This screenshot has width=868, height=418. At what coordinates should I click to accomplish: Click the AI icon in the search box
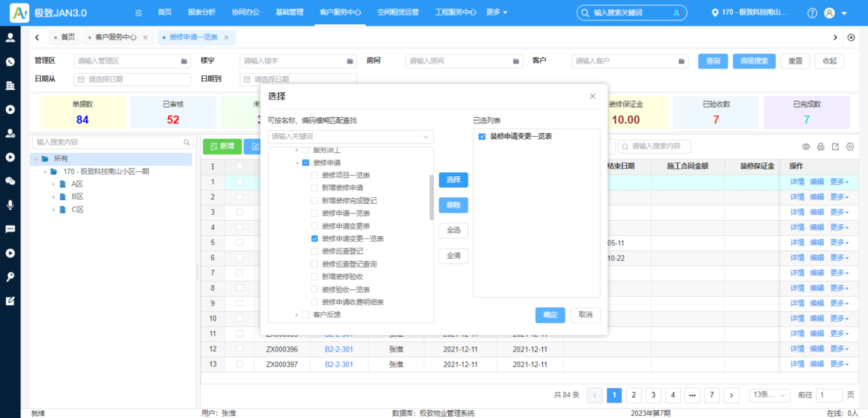[x=676, y=13]
